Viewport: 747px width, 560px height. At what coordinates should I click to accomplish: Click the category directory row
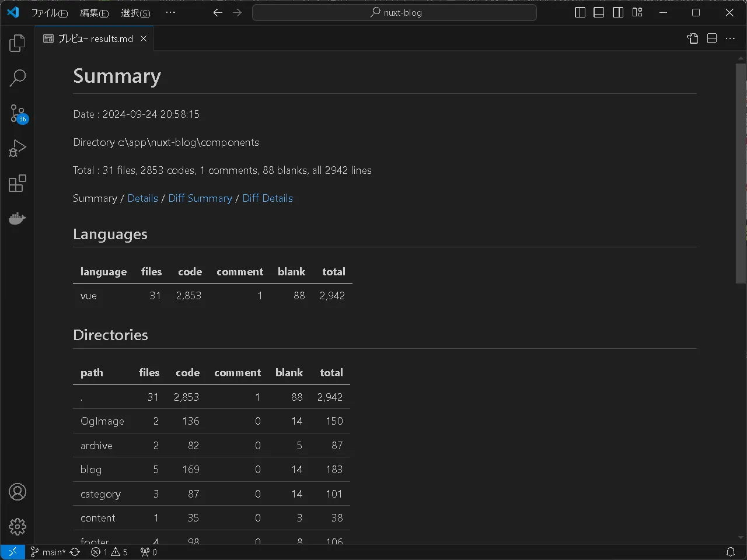click(211, 494)
